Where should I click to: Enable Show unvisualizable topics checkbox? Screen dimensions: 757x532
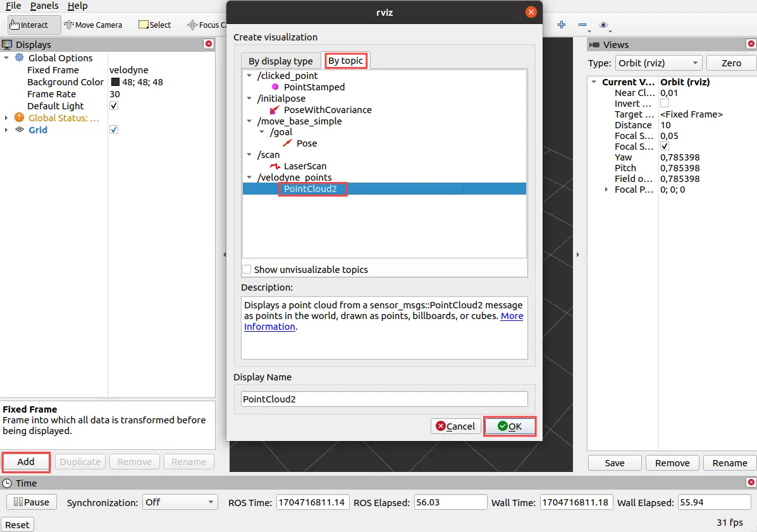click(247, 270)
